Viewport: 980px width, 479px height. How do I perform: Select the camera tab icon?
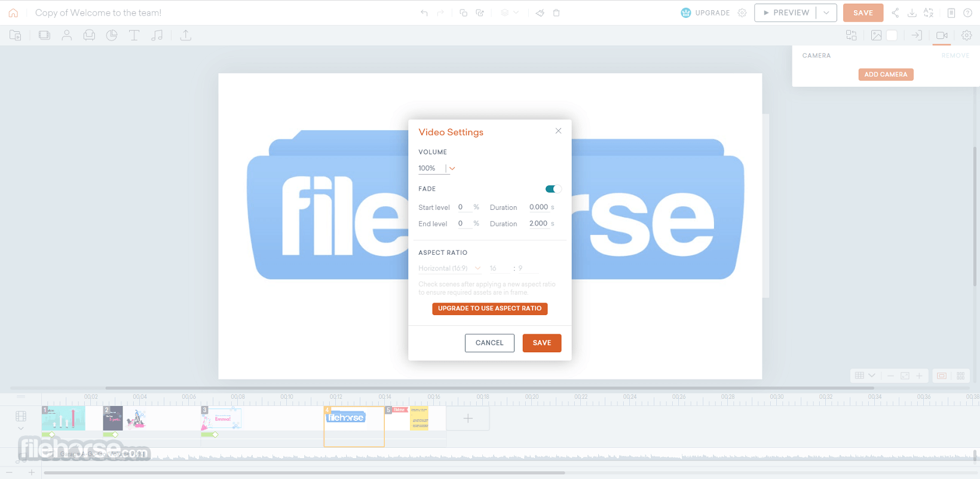tap(942, 35)
